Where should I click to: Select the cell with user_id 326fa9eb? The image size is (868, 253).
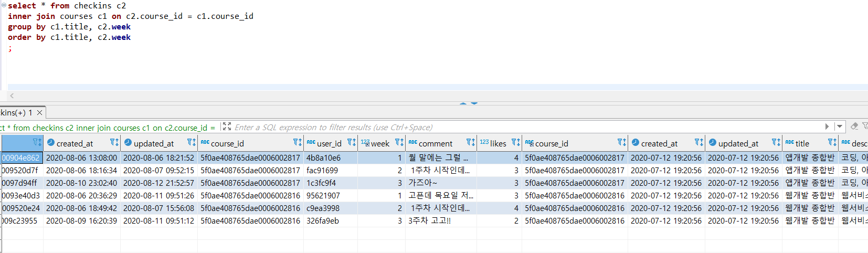pyautogui.click(x=331, y=220)
